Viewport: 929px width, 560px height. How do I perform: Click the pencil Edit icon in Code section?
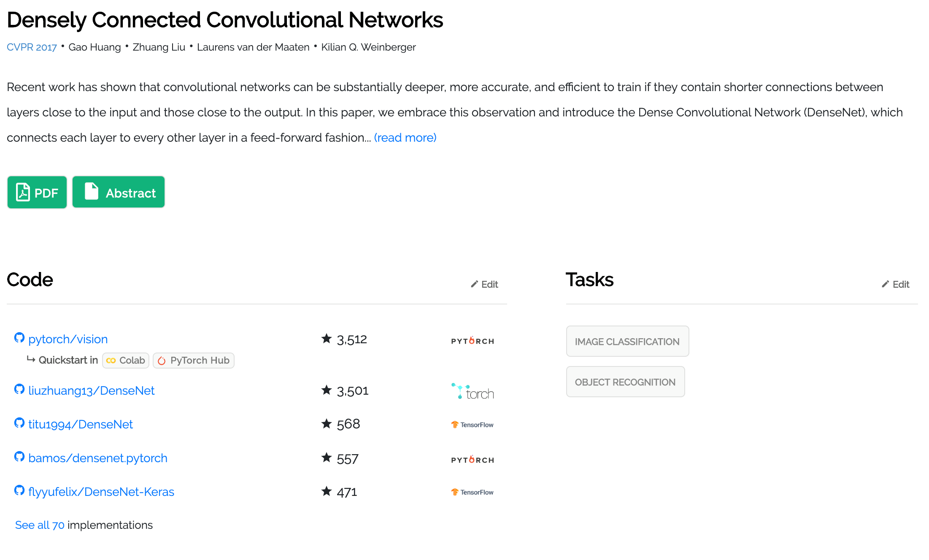coord(475,284)
